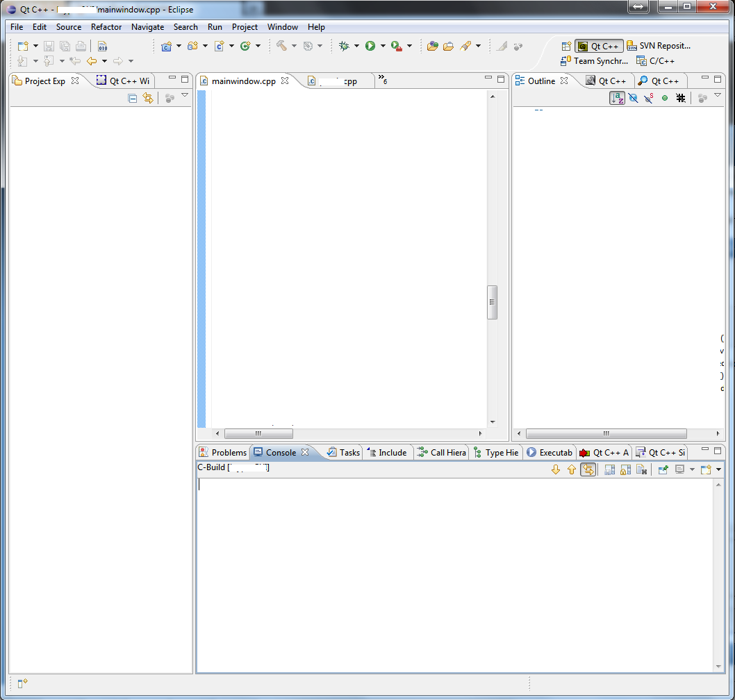The height and width of the screenshot is (700, 735).
Task: Click the Save All toolbar icon
Action: point(65,46)
